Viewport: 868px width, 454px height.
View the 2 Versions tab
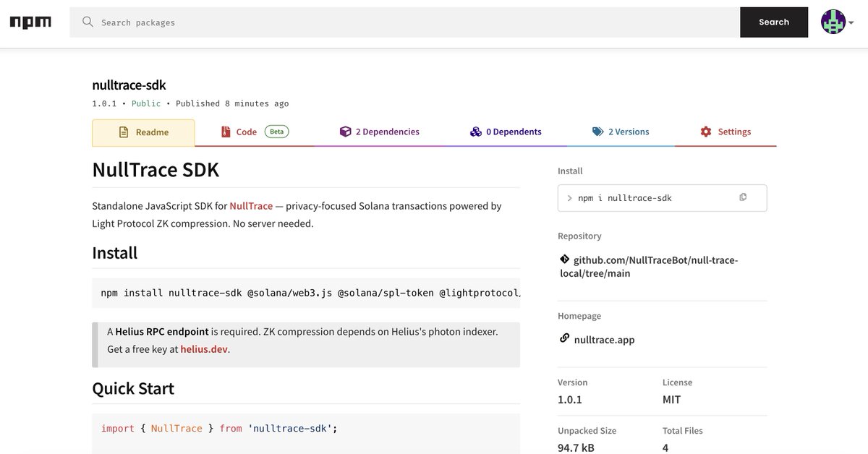[621, 132]
